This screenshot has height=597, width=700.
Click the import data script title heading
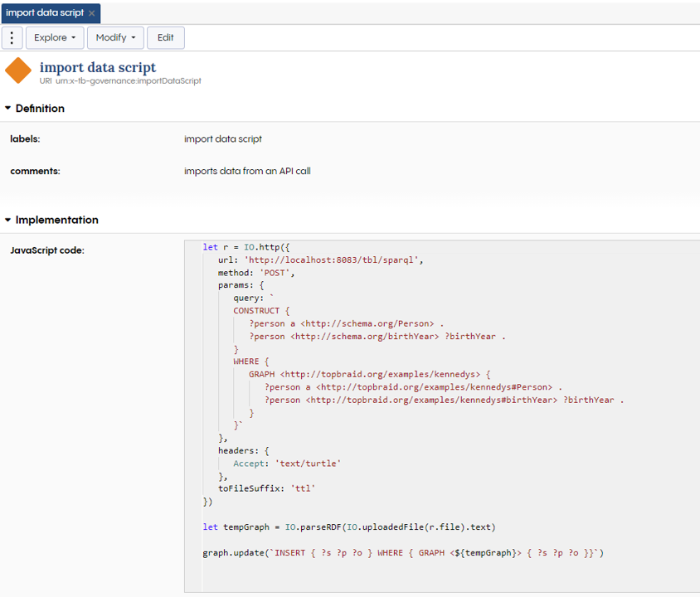pos(98,67)
